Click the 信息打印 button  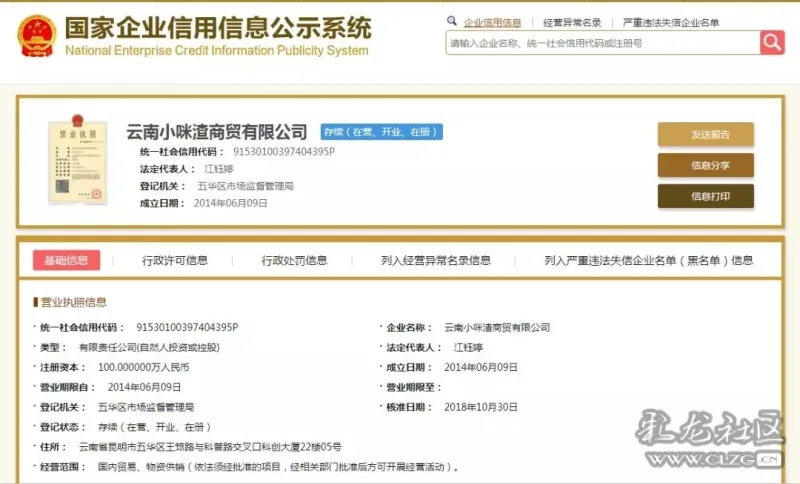tap(706, 196)
